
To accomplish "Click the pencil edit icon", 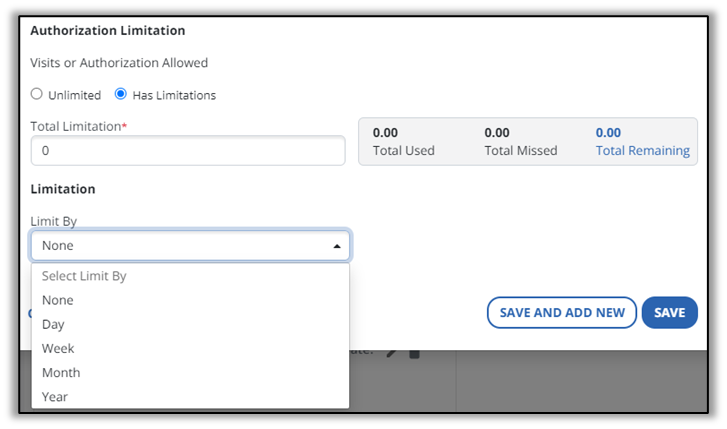I will click(x=392, y=353).
